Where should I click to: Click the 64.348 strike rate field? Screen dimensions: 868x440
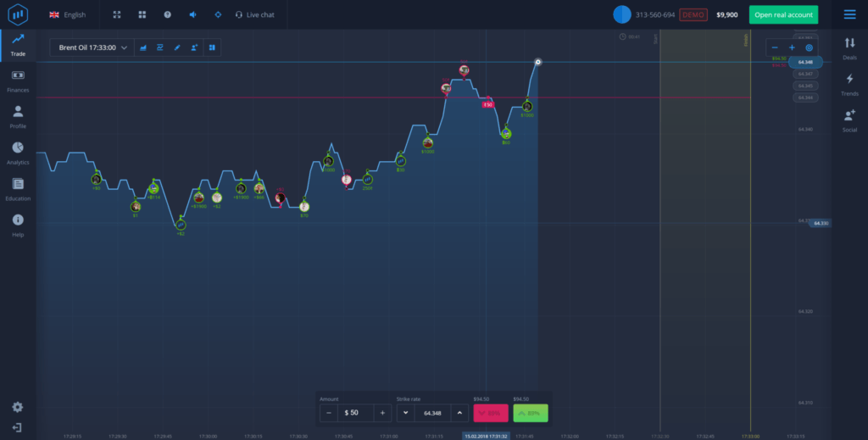click(432, 413)
